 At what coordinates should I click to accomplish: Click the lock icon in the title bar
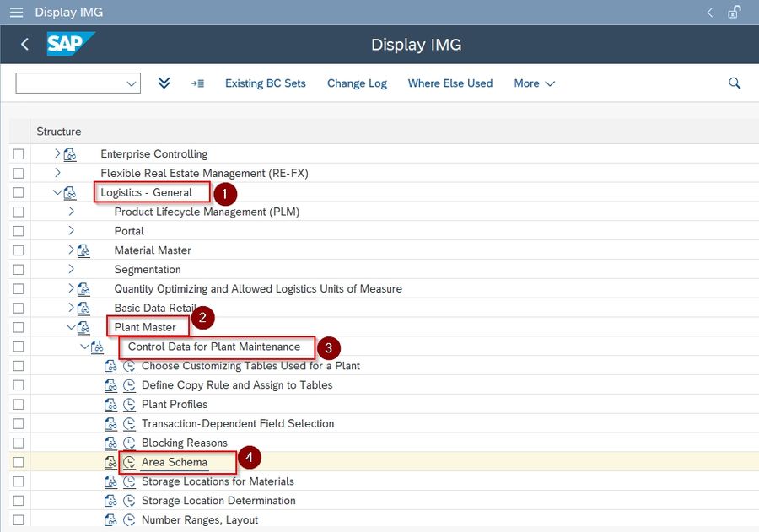coord(735,12)
